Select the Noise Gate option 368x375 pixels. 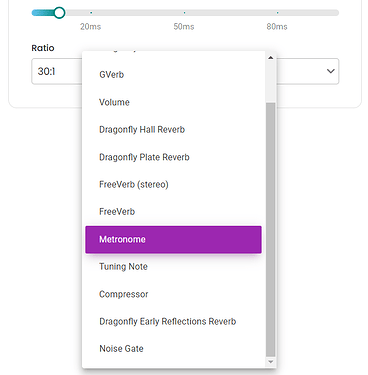[x=173, y=349]
